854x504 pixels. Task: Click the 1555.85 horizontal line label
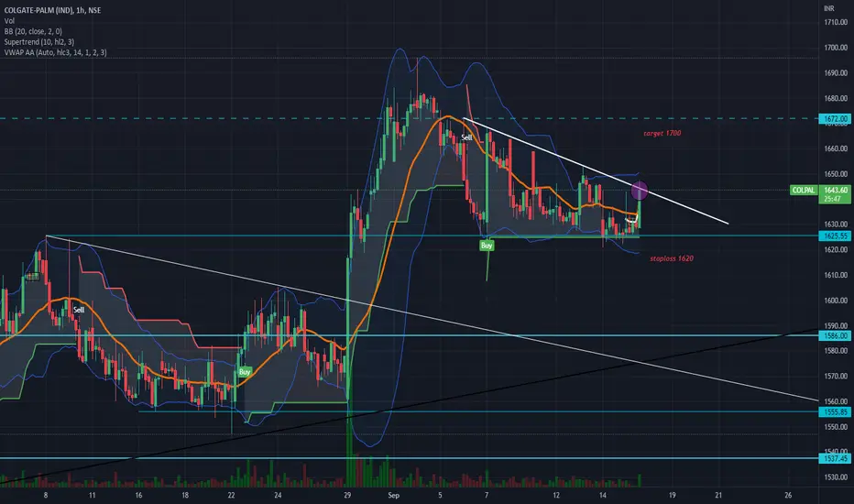835,412
